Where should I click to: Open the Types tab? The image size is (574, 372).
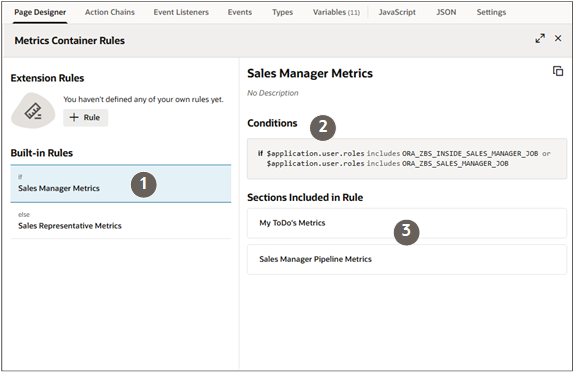pos(283,12)
